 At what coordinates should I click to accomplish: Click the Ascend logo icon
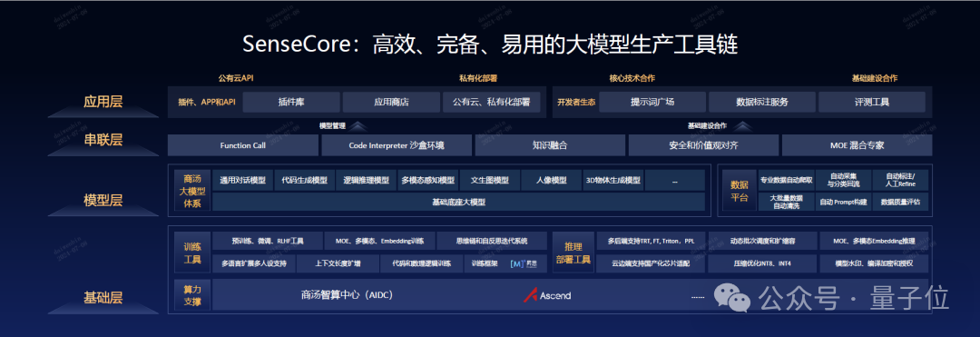[x=531, y=295]
